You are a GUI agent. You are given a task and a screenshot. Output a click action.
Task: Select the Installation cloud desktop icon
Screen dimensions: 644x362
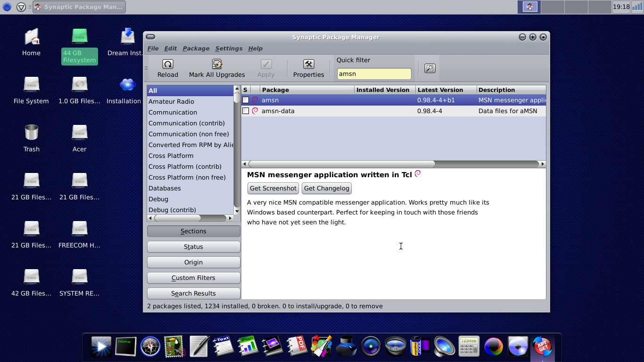[x=127, y=85]
